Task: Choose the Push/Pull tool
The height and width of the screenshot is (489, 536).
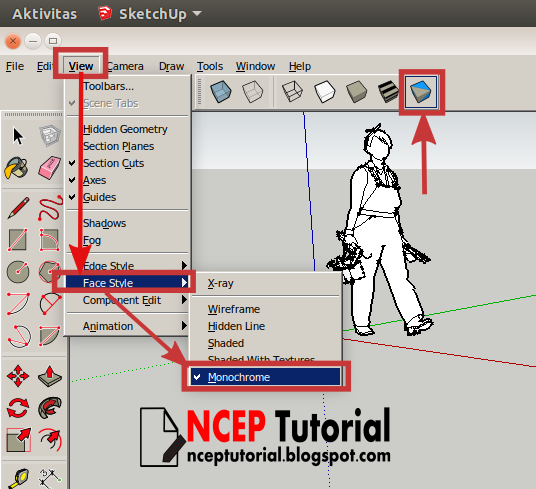Action: pos(50,376)
